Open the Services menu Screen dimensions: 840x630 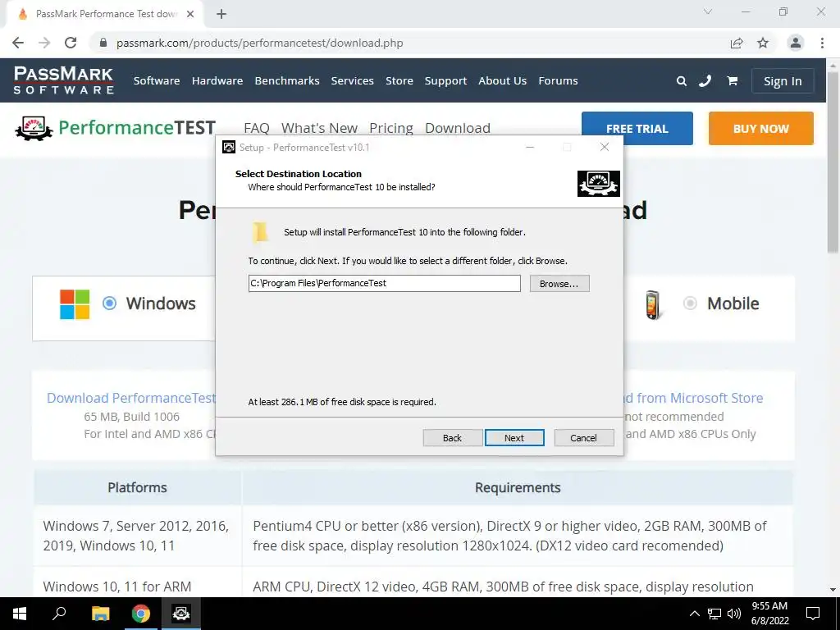[x=352, y=81]
